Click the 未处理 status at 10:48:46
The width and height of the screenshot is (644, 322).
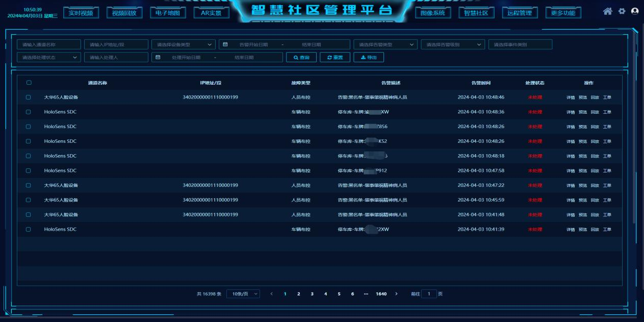[x=535, y=97]
